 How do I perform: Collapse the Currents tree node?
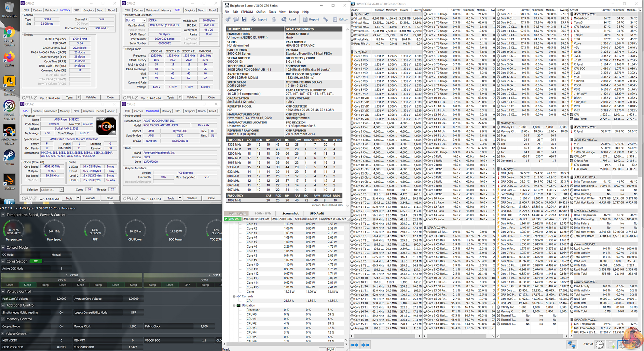[234, 296]
